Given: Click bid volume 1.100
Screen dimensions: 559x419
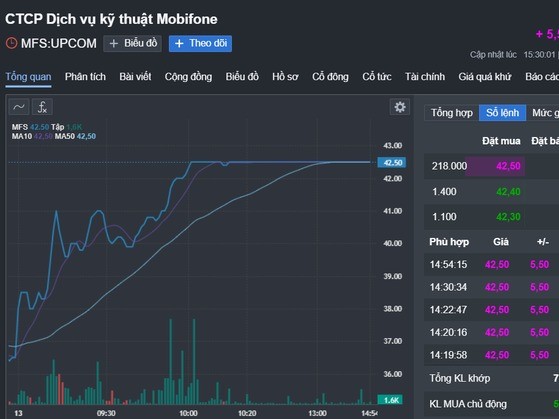Looking at the screenshot, I should pyautogui.click(x=444, y=217).
